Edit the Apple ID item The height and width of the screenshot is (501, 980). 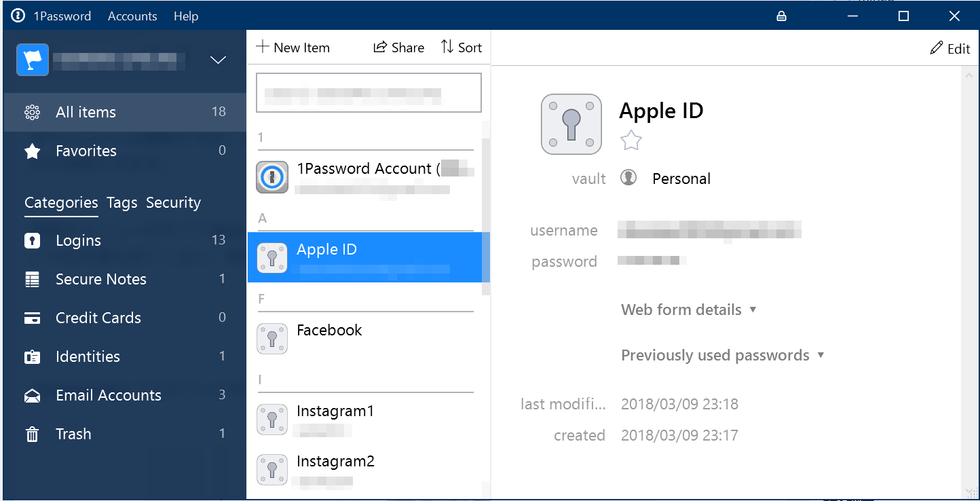pyautogui.click(x=950, y=48)
